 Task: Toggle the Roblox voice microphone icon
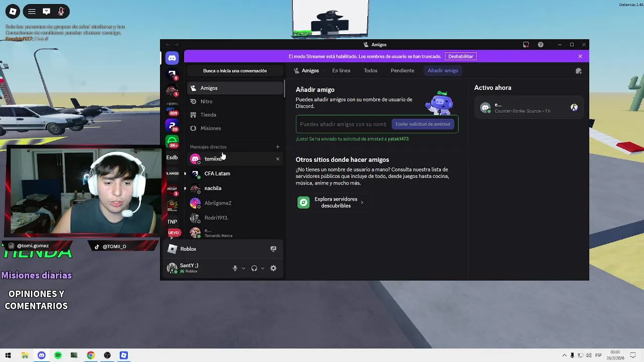(61, 11)
